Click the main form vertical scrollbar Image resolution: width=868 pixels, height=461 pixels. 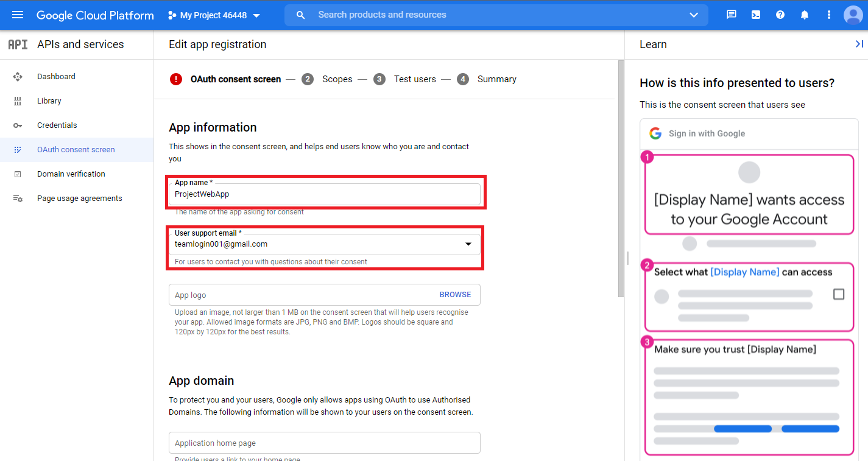(621, 178)
